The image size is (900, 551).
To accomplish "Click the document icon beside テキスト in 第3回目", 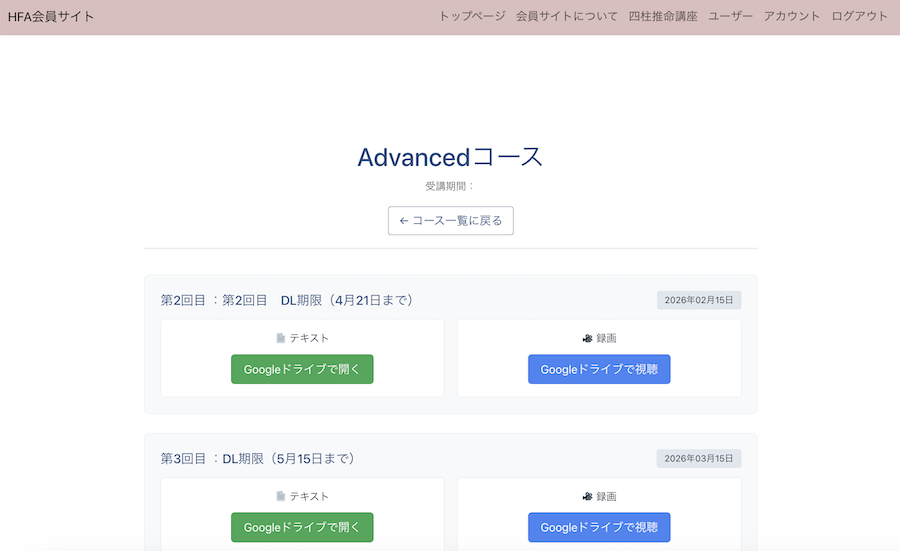I will click(x=281, y=496).
